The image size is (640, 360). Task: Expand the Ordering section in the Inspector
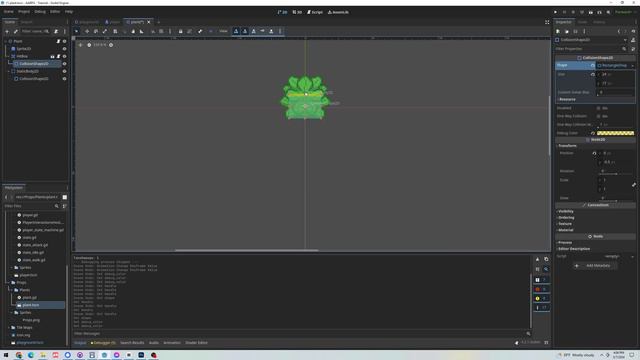[565, 218]
